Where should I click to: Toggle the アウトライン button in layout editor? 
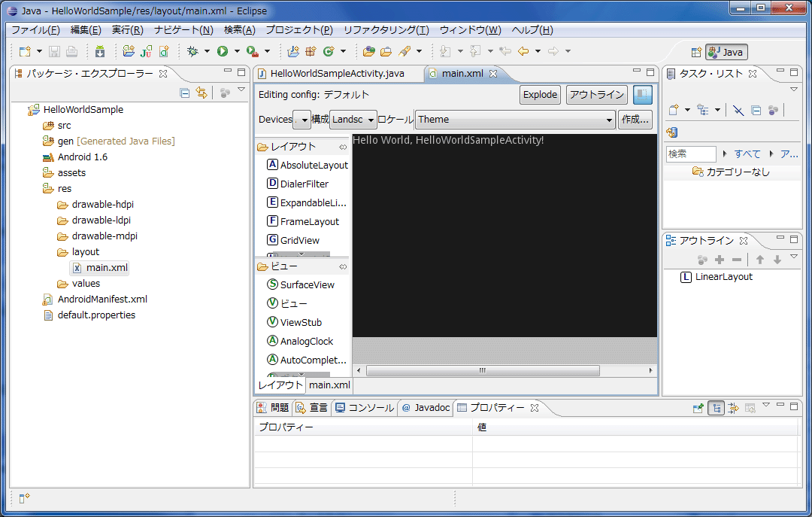point(596,95)
